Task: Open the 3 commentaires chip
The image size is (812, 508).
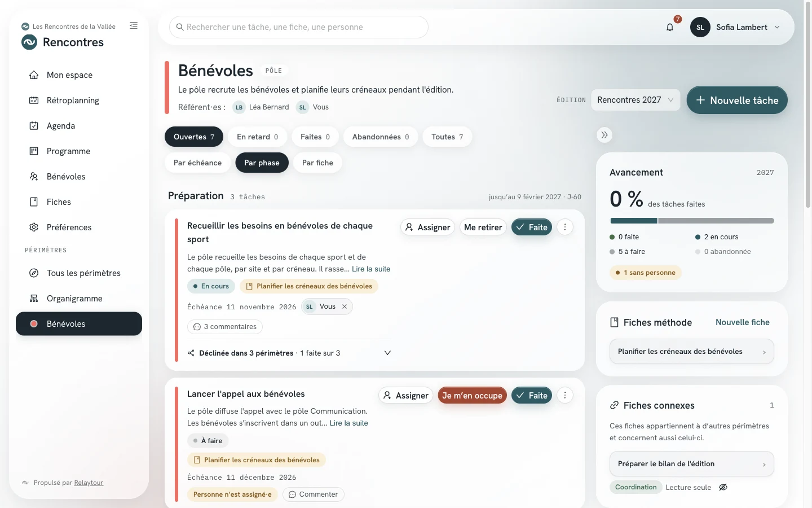Action: (x=225, y=327)
